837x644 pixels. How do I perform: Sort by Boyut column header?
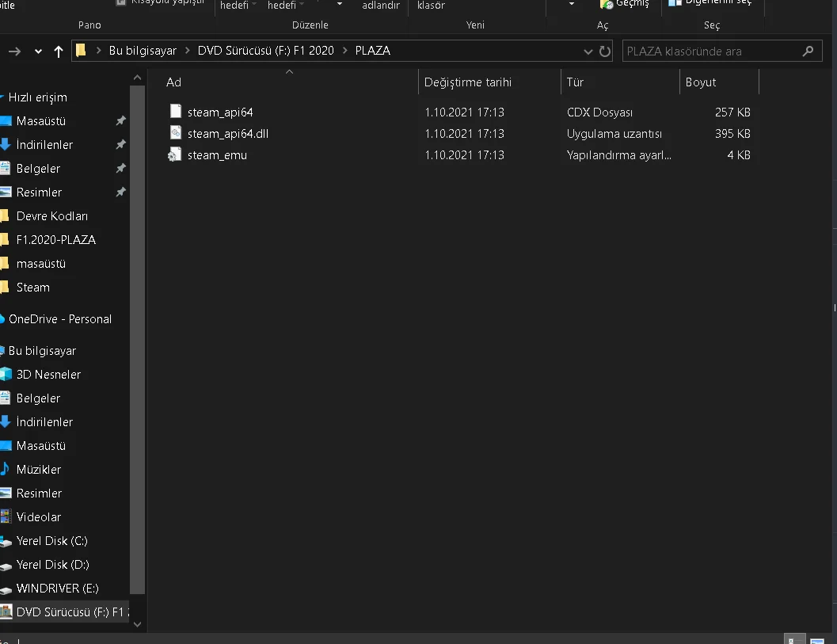700,82
